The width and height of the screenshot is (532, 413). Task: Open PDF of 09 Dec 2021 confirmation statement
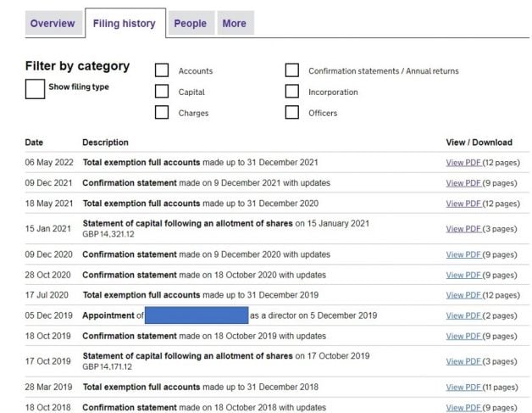[x=463, y=182]
